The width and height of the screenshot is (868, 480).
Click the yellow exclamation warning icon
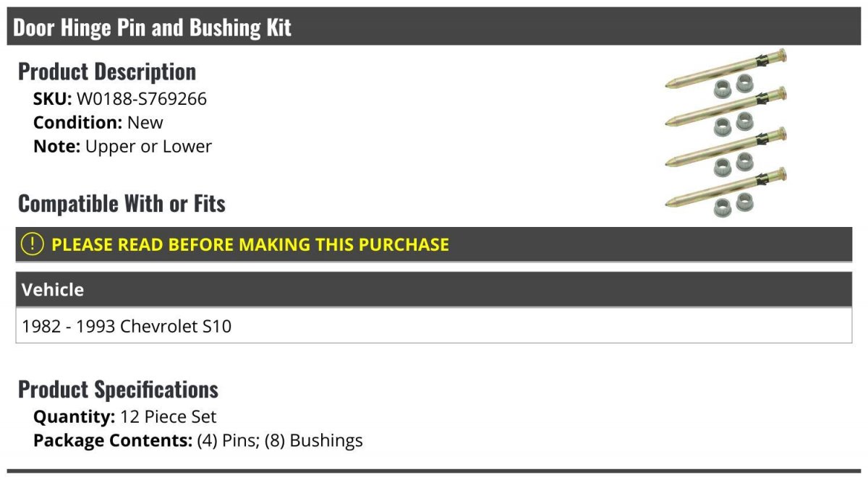[33, 244]
